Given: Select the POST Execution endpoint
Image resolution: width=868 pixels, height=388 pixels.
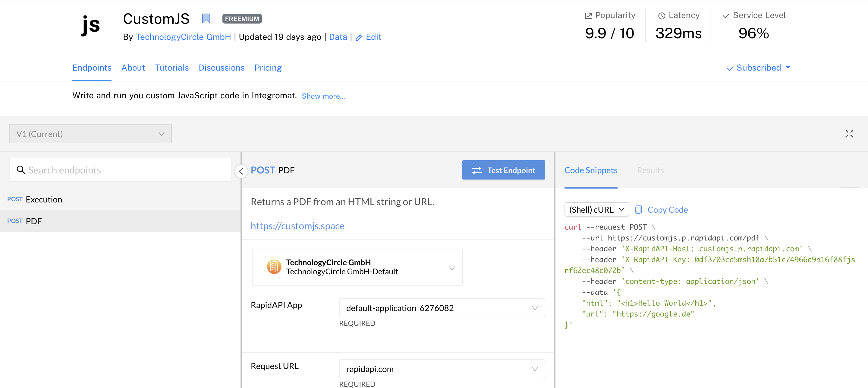Looking at the screenshot, I should (x=120, y=199).
